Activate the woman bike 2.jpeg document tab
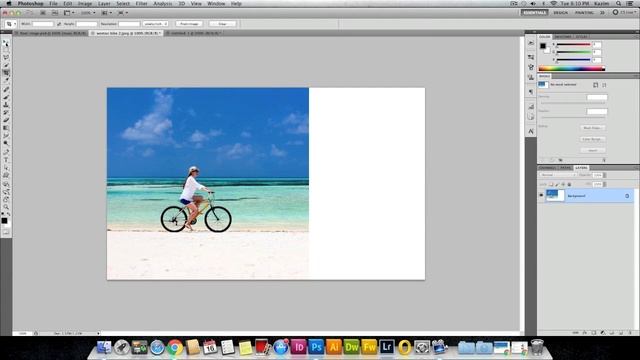 pyautogui.click(x=126, y=33)
